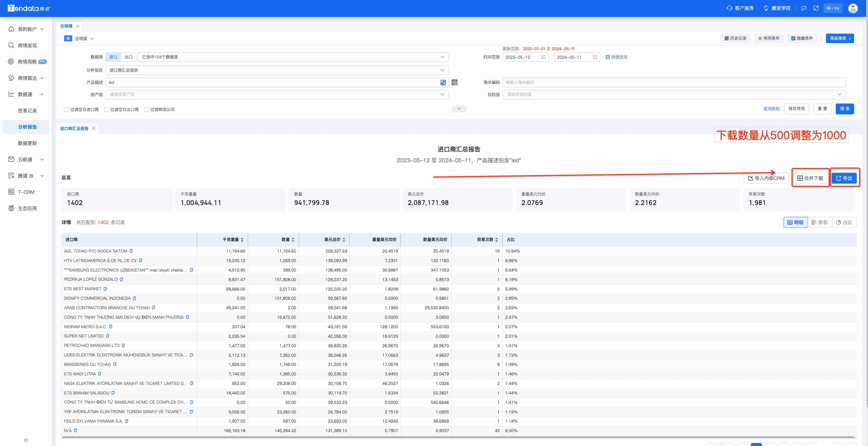
Task: Open the 原产国 country of origin dropdown
Action: pyautogui.click(x=442, y=94)
